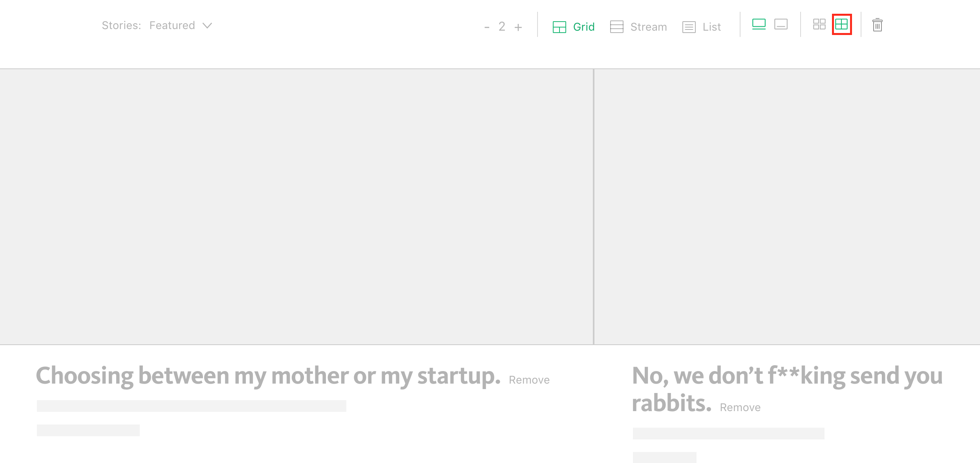
Task: Increase story count with plus
Action: coord(518,27)
